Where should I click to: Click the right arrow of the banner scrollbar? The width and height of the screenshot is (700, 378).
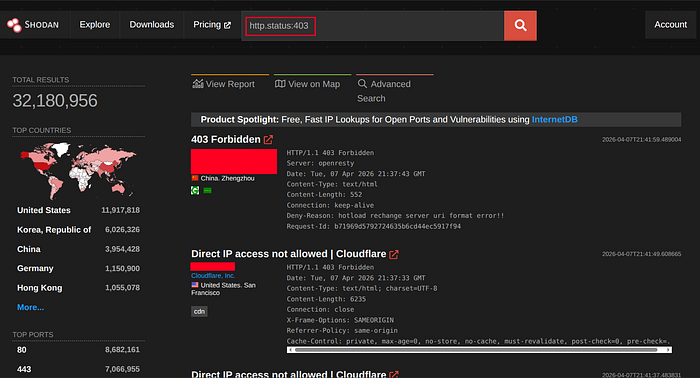668,350
